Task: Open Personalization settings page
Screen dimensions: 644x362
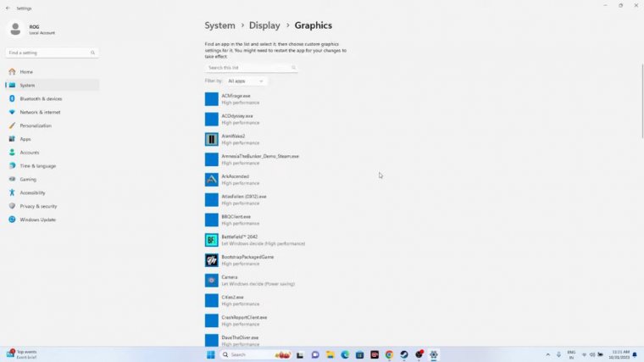Action: click(36, 125)
